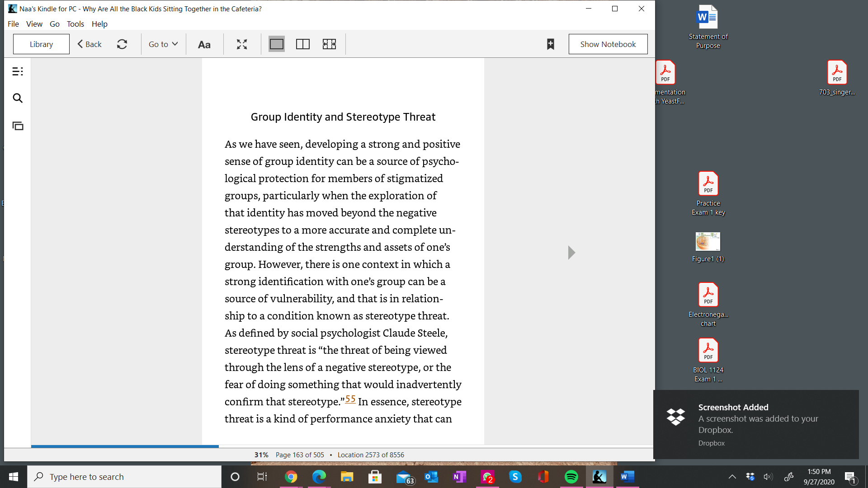Open Spotify from the taskbar
The image size is (868, 488).
coord(571,477)
